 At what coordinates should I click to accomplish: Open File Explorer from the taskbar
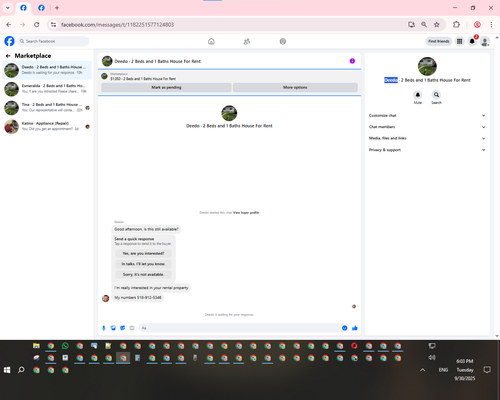[x=36, y=346]
